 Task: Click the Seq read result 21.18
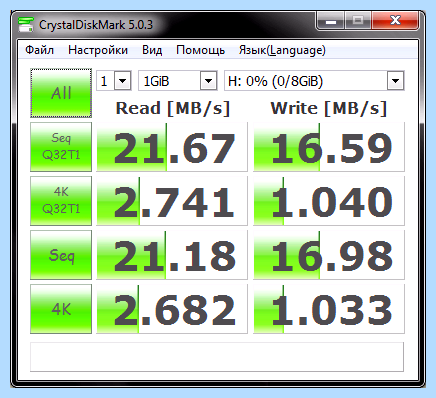coord(172,255)
